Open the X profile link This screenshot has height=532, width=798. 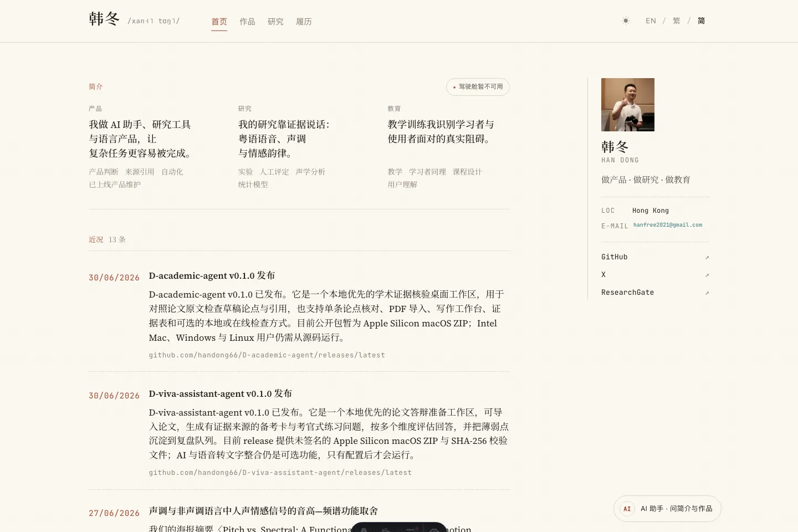[603, 275]
